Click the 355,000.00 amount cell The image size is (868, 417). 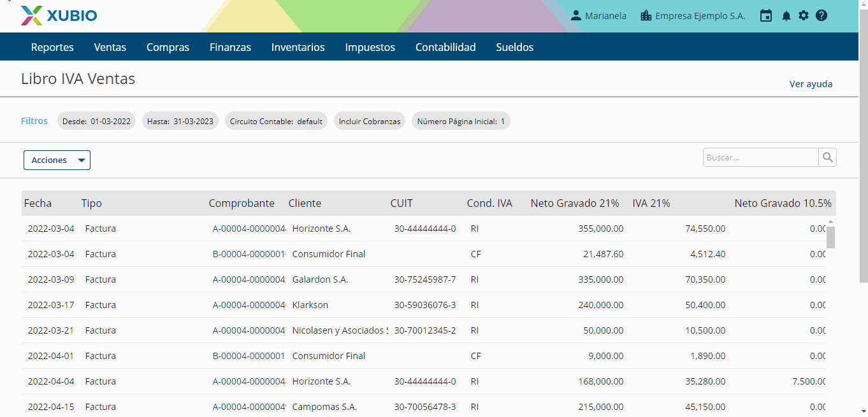click(x=601, y=229)
